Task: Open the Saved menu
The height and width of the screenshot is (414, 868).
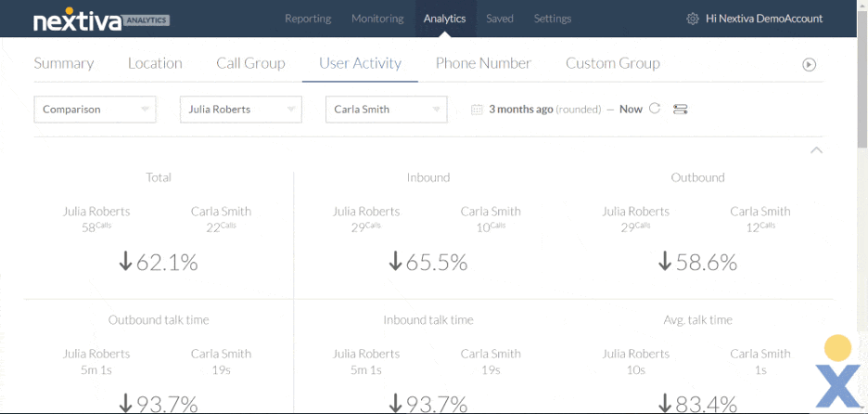Action: tap(500, 19)
